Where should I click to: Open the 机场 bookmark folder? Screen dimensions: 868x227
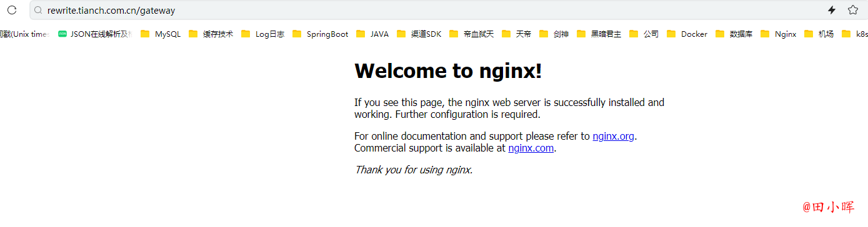point(819,34)
